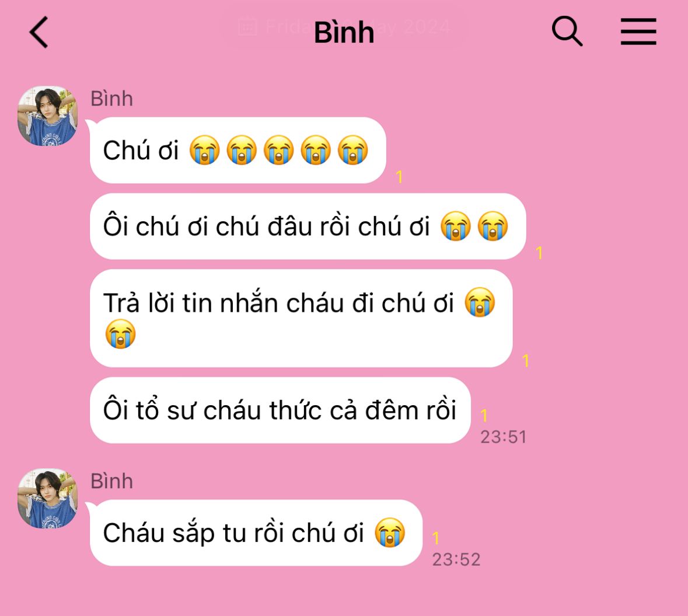
Task: Tap the sender name Bình above first message
Action: (x=112, y=98)
